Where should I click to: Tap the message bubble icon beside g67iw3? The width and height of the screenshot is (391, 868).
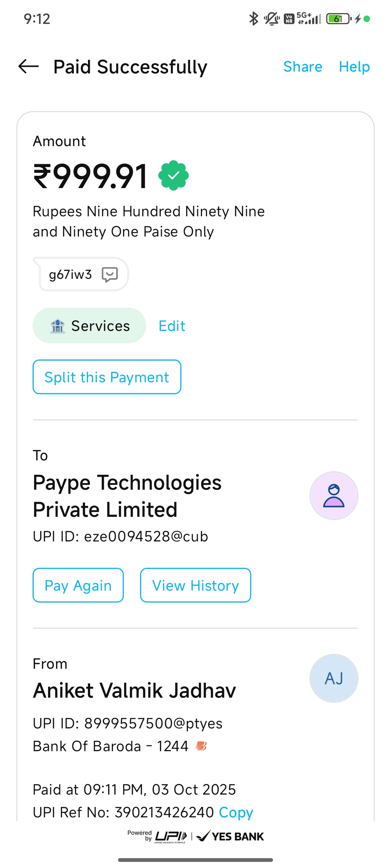[x=110, y=275]
